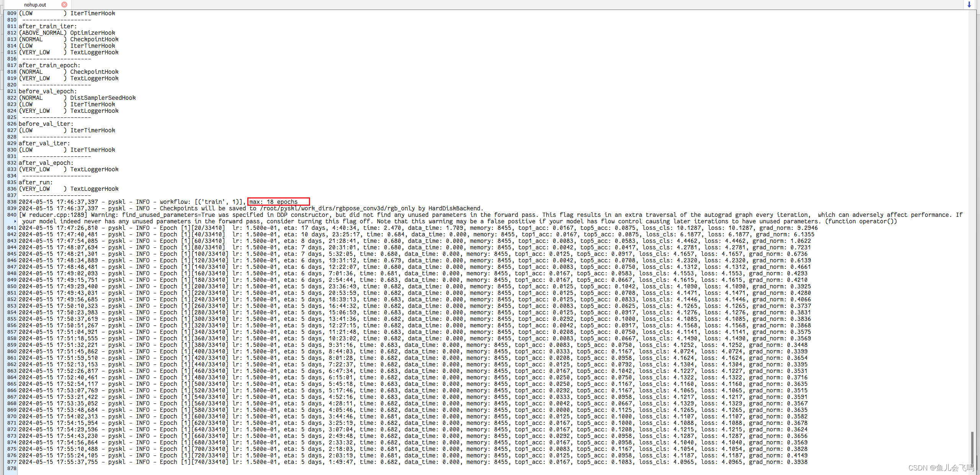Click line number 809 in the gutter

11,13
